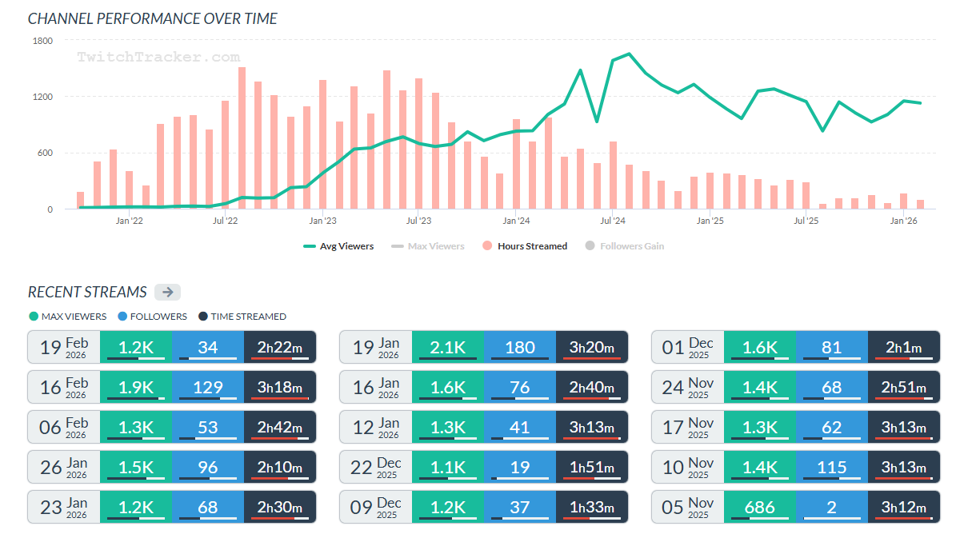Toggle Avg Viewers legend series
Screen dimensions: 980x546
[x=338, y=246]
